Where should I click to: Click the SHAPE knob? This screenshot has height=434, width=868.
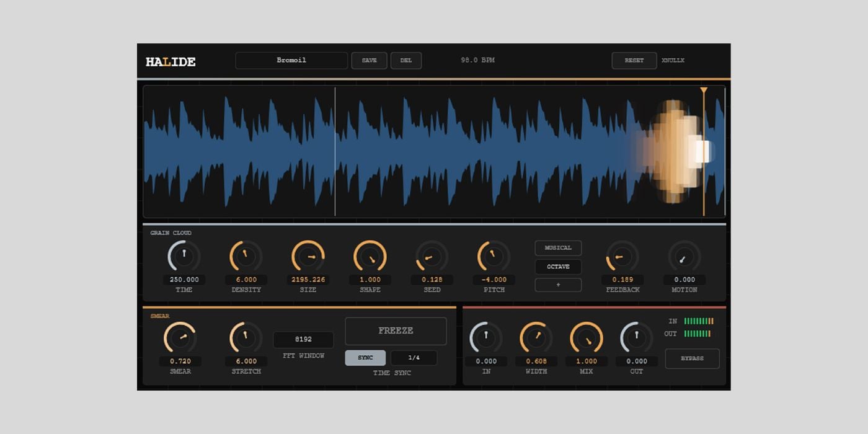tap(370, 256)
